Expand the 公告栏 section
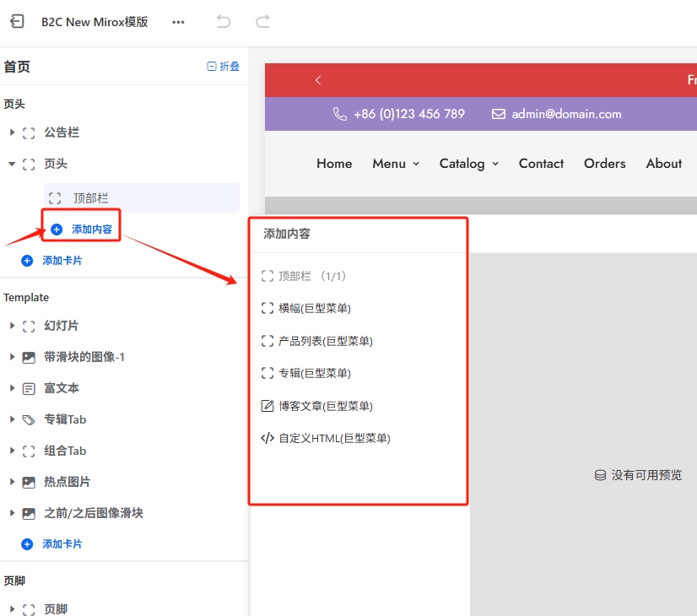This screenshot has height=616, width=697. click(12, 132)
